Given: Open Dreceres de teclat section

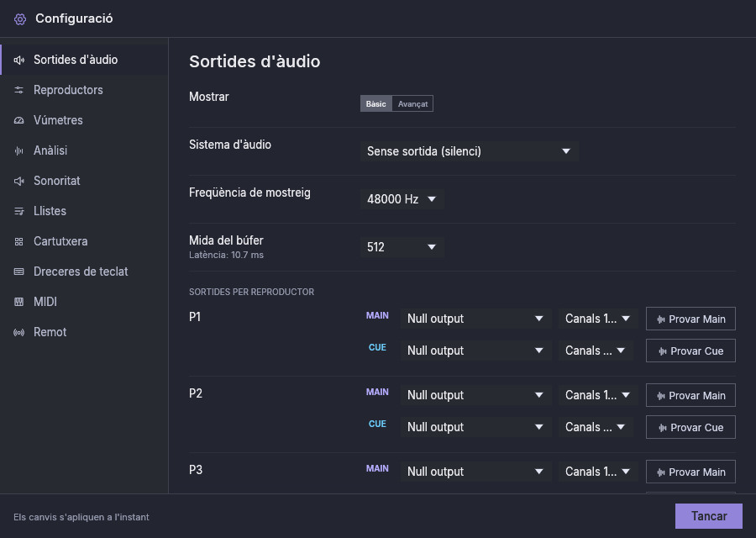Looking at the screenshot, I should [x=84, y=272].
